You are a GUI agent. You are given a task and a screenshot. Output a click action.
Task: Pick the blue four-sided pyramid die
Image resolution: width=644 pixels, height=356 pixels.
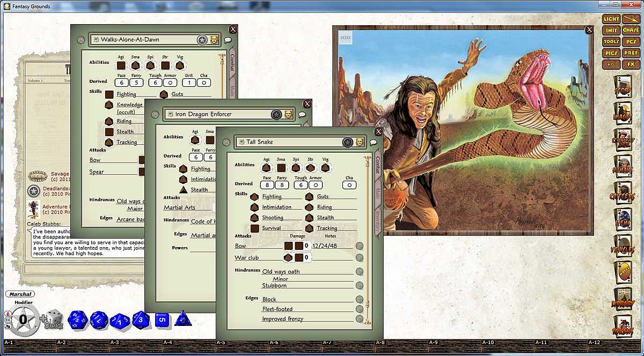[x=182, y=318]
